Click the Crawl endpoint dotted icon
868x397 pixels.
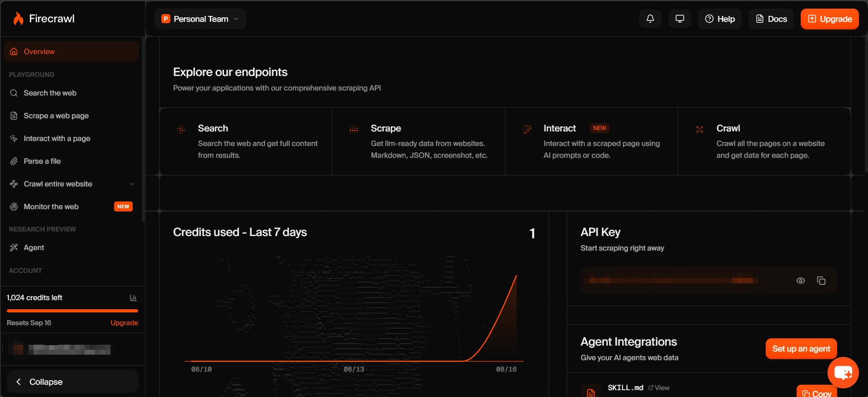[x=699, y=129]
